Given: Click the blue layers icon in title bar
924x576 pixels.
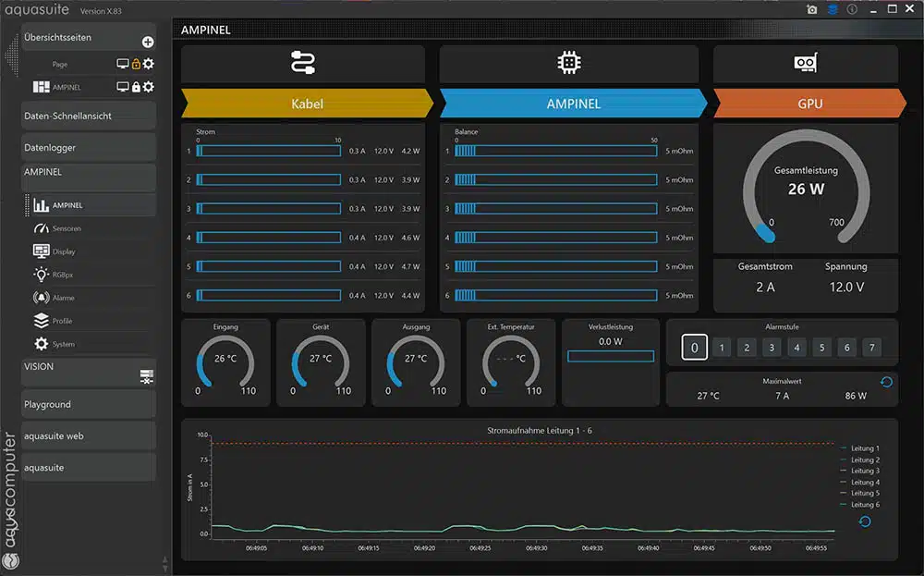Looking at the screenshot, I should (833, 9).
